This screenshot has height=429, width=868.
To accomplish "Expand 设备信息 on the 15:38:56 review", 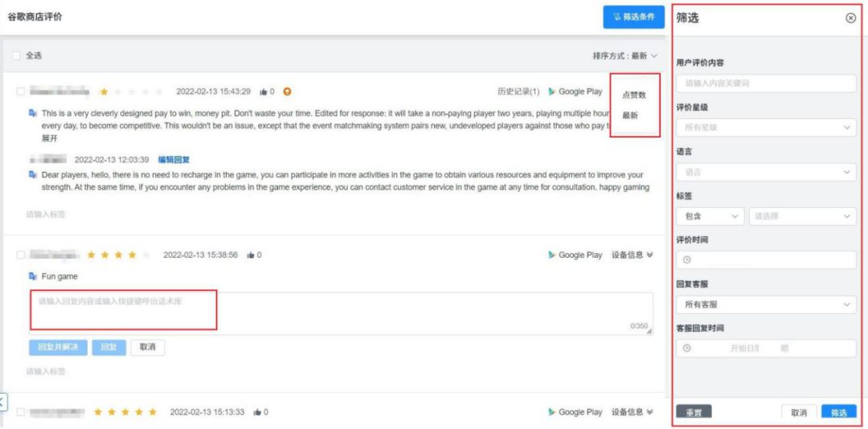I will click(633, 255).
